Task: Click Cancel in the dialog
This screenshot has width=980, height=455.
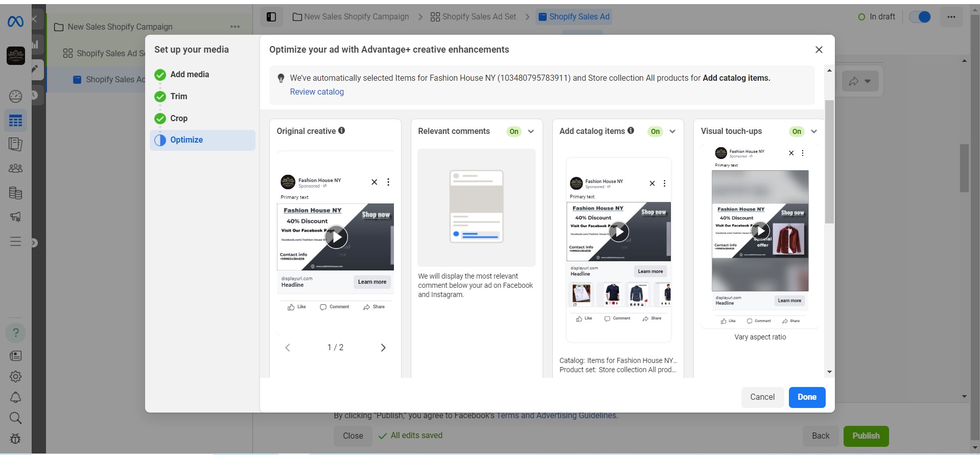Action: (762, 397)
